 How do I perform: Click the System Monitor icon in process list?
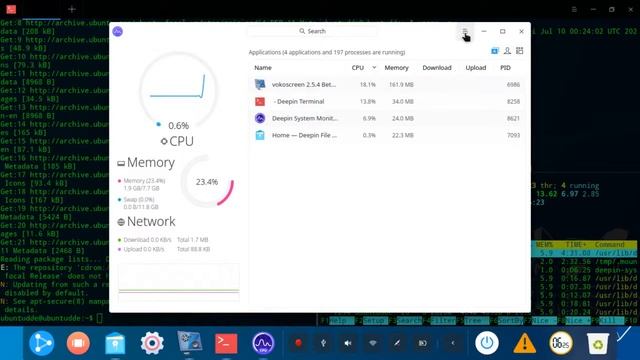click(260, 118)
